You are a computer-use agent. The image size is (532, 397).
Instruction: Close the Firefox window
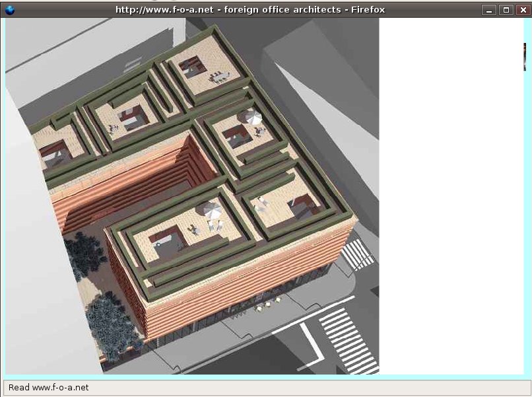pyautogui.click(x=523, y=10)
